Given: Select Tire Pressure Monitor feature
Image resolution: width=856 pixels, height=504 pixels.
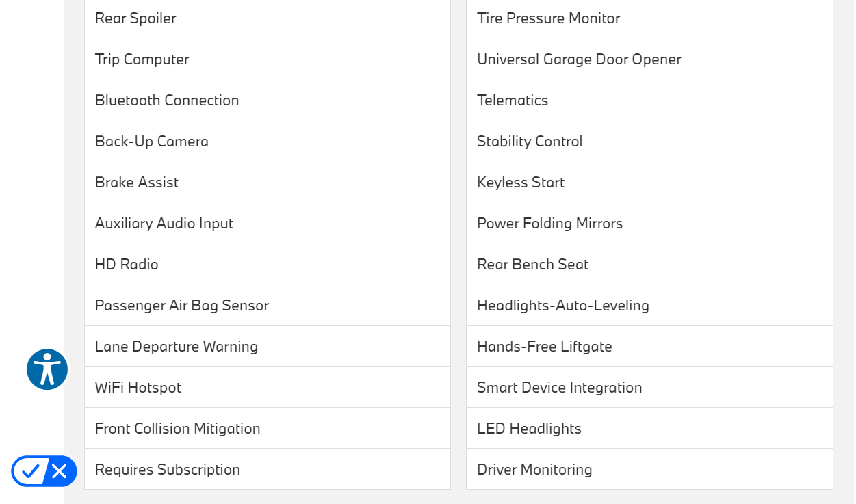Looking at the screenshot, I should [x=549, y=18].
